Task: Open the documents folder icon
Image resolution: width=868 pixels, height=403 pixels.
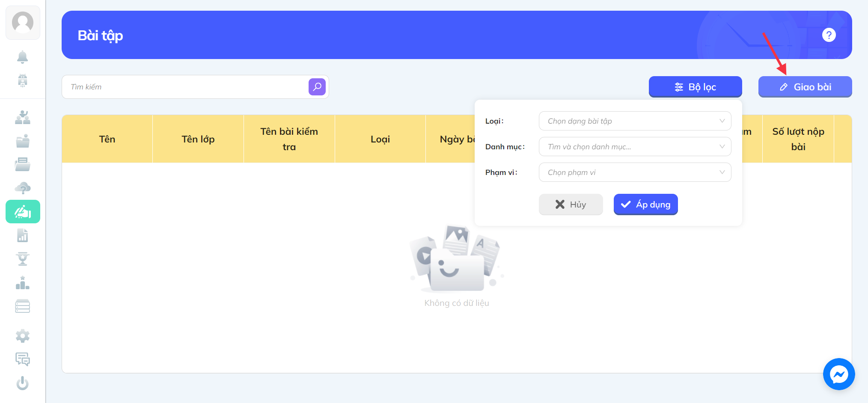Action: (23, 164)
